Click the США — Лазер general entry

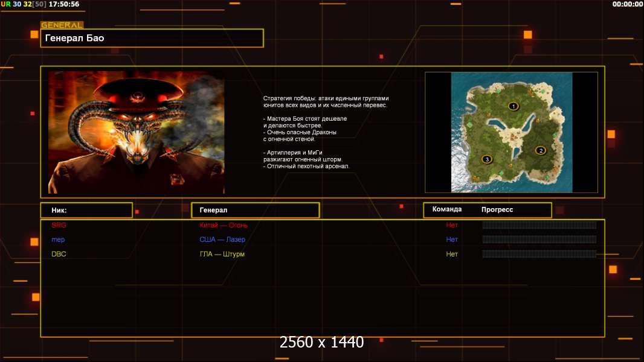[x=222, y=240]
